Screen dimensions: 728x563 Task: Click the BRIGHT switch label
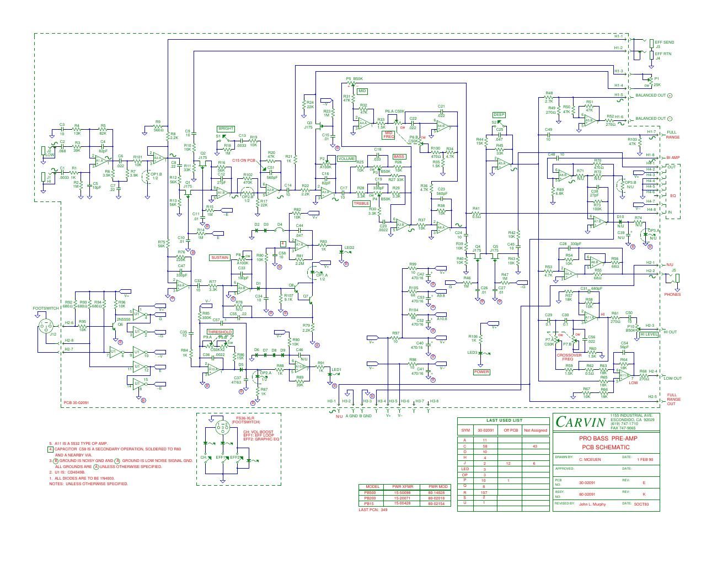tap(226, 129)
